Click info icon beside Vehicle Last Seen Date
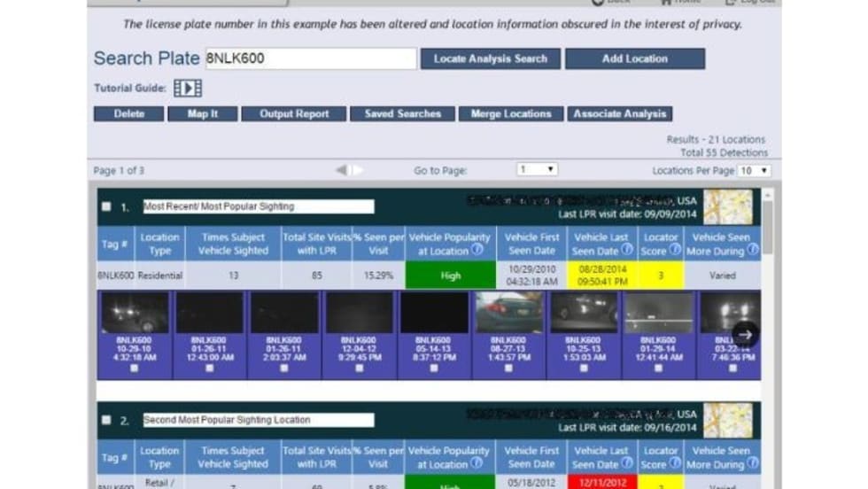Image resolution: width=868 pixels, height=489 pixels. click(627, 251)
